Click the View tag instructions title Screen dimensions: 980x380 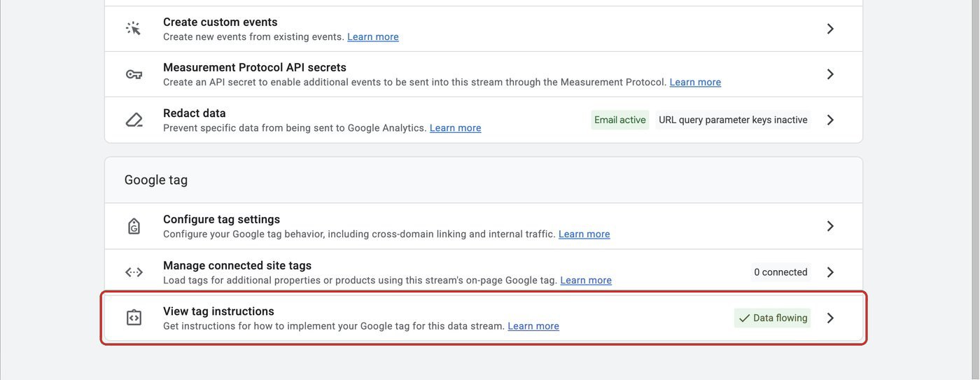click(218, 311)
